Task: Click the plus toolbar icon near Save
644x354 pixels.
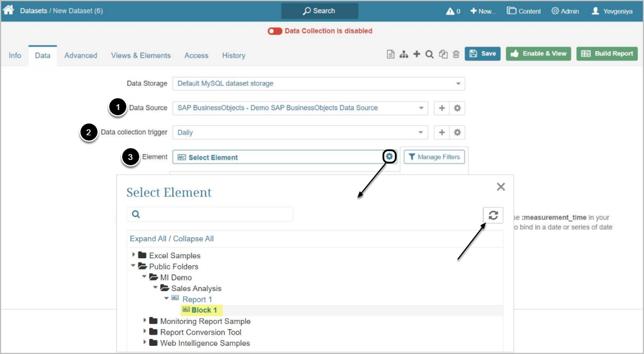Action: [417, 54]
